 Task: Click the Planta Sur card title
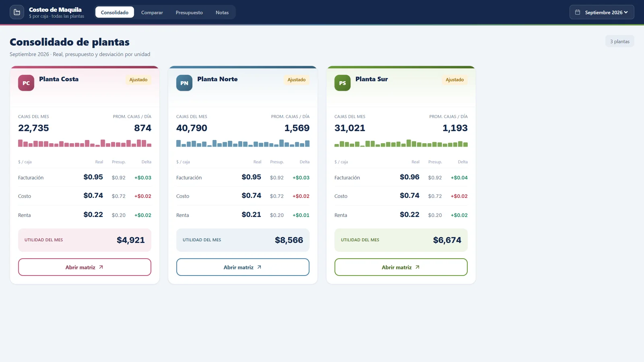pos(372,79)
